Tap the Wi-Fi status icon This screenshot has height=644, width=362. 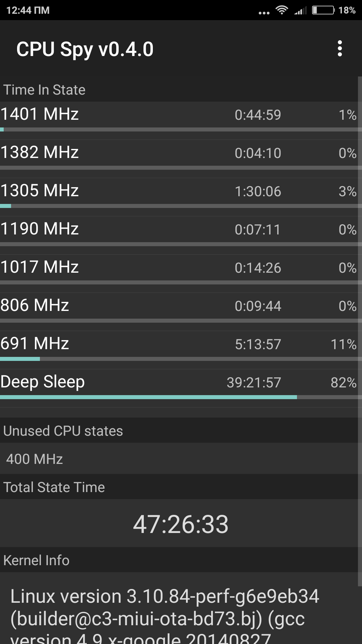[x=282, y=10]
